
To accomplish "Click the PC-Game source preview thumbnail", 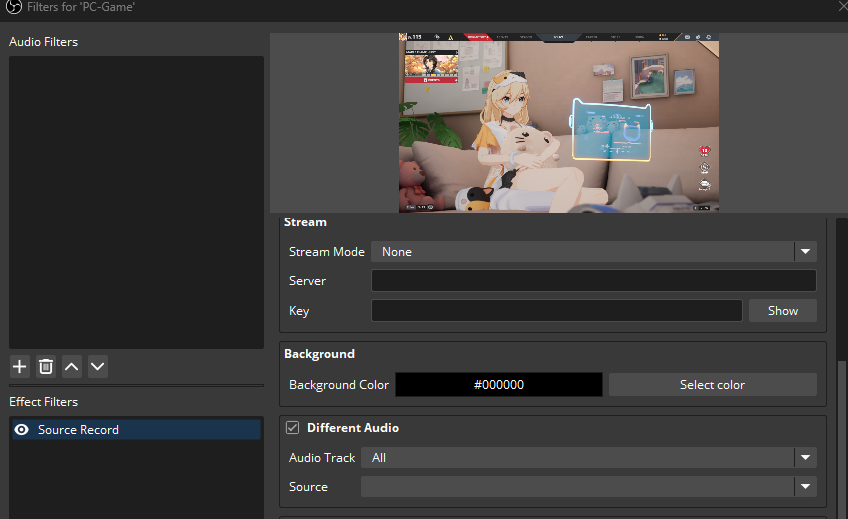I will [x=559, y=123].
